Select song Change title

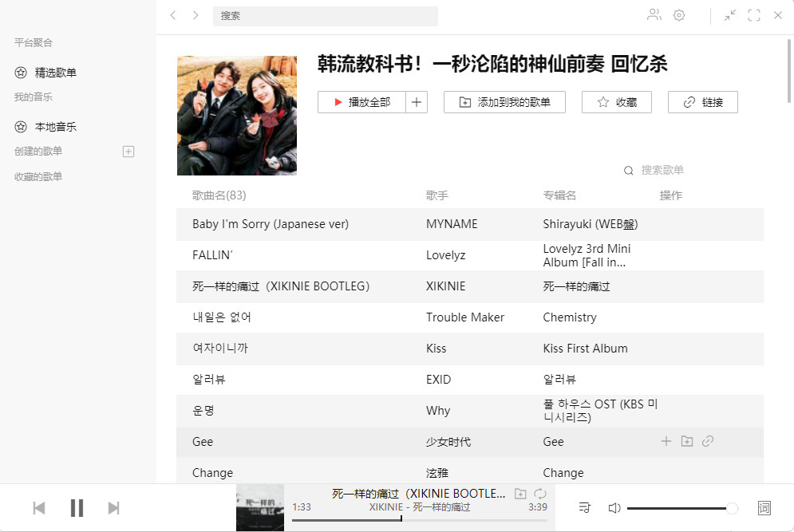pyautogui.click(x=213, y=473)
